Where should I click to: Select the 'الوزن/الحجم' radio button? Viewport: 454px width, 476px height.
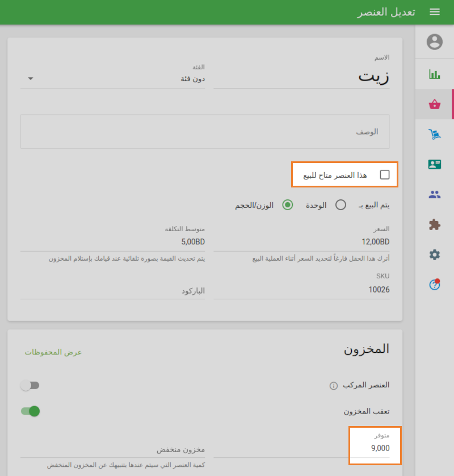coord(287,205)
